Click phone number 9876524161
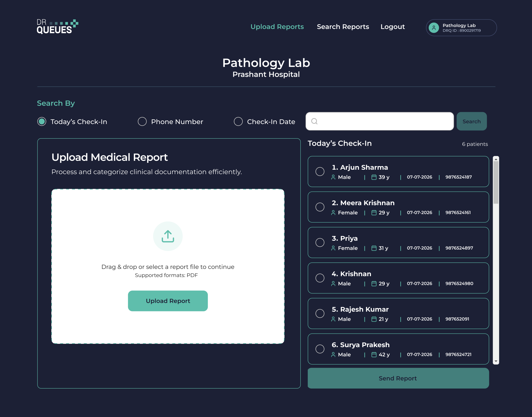The height and width of the screenshot is (417, 532). 458,212
